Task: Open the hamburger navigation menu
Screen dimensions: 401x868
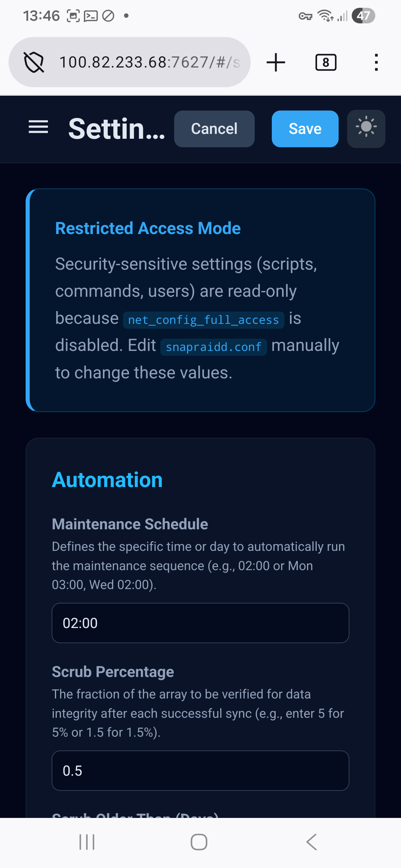Action: 39,127
